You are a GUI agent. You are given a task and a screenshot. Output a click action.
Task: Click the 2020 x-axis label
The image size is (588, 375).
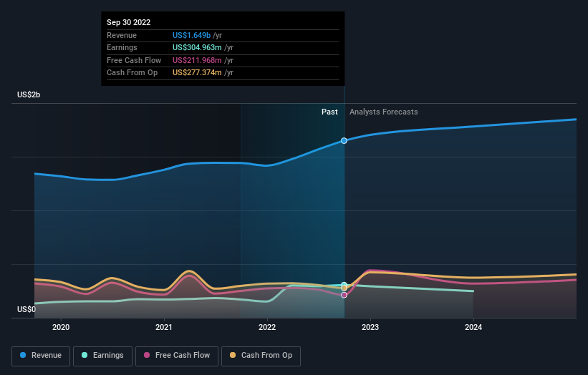[x=61, y=328]
